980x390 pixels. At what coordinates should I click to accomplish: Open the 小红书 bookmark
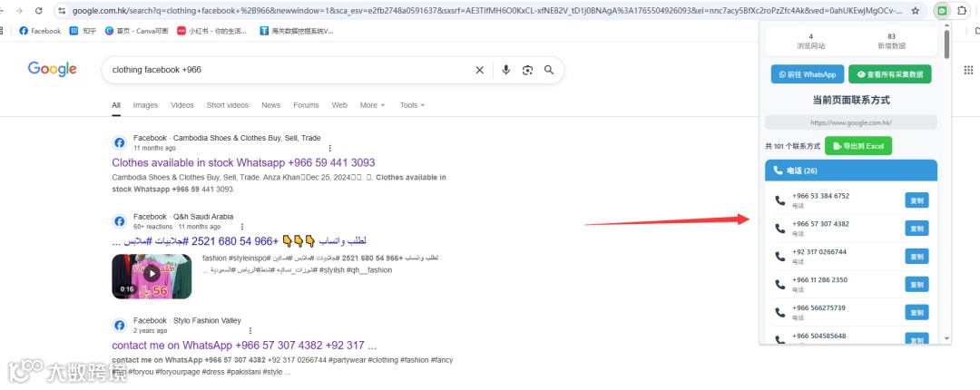tap(211, 31)
